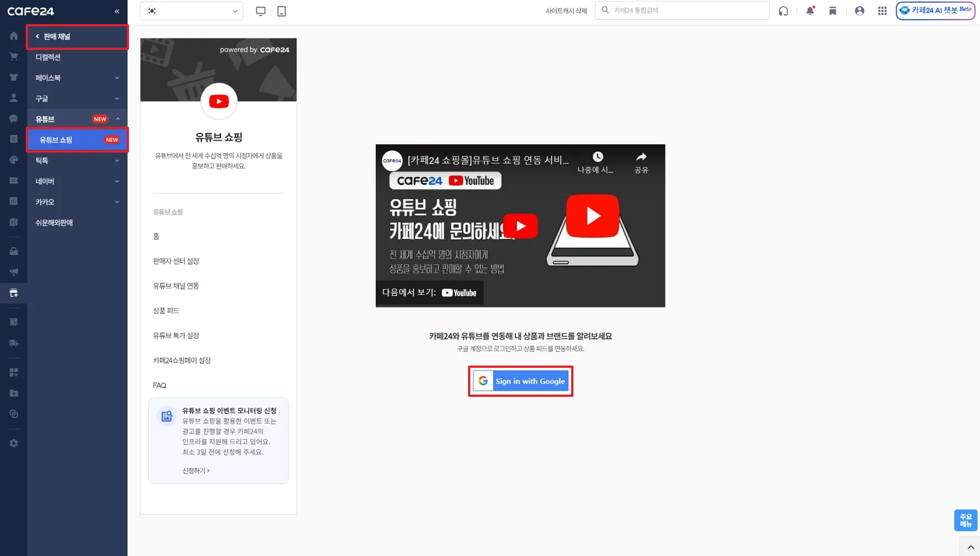980x556 pixels.
Task: Open the linked-squares icon in the left rail
Action: (x=14, y=414)
